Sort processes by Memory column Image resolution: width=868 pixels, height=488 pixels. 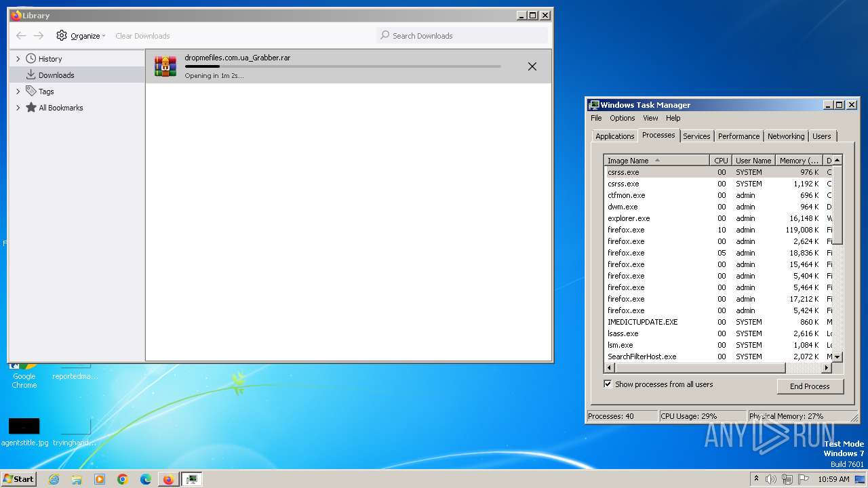799,161
